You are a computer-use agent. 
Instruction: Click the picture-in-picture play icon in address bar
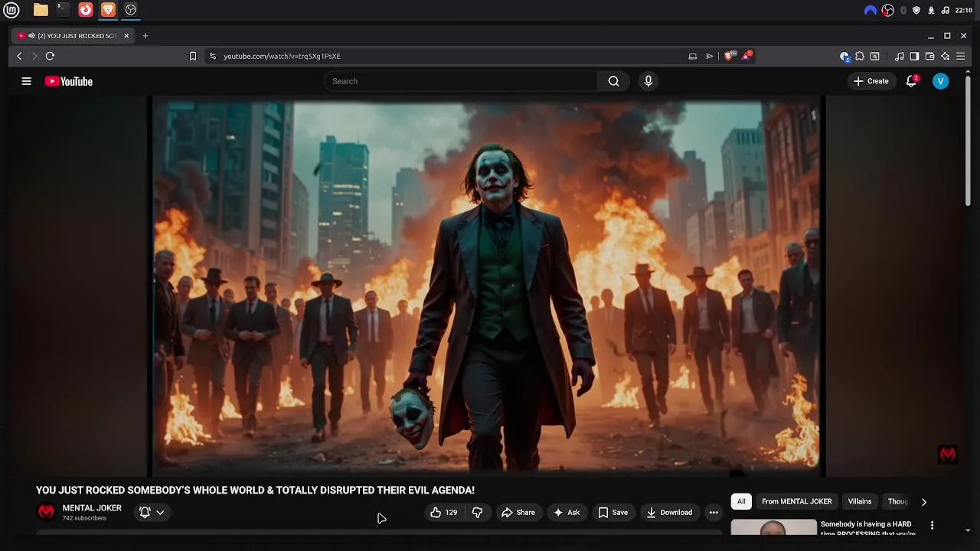pos(710,56)
